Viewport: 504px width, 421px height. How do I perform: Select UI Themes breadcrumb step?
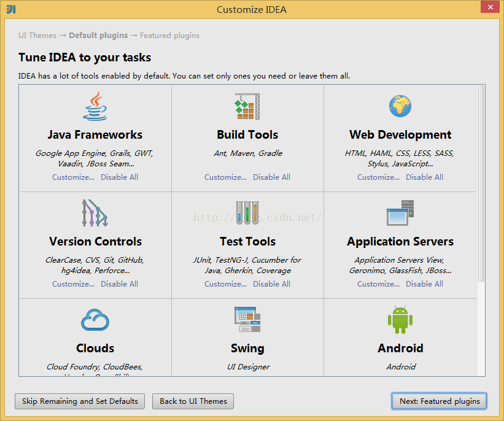tap(37, 36)
